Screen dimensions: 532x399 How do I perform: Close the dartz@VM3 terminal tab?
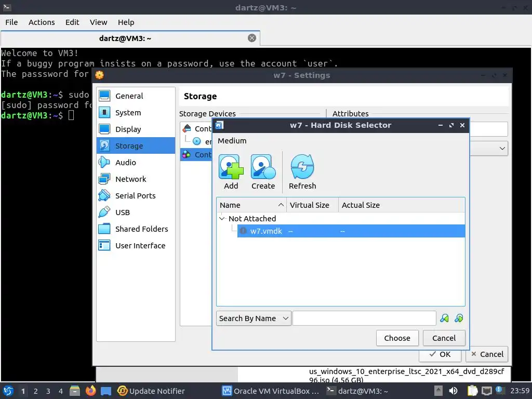(x=252, y=38)
